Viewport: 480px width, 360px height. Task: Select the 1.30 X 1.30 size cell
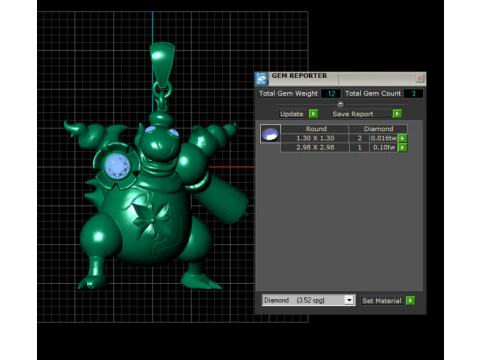[315, 138]
